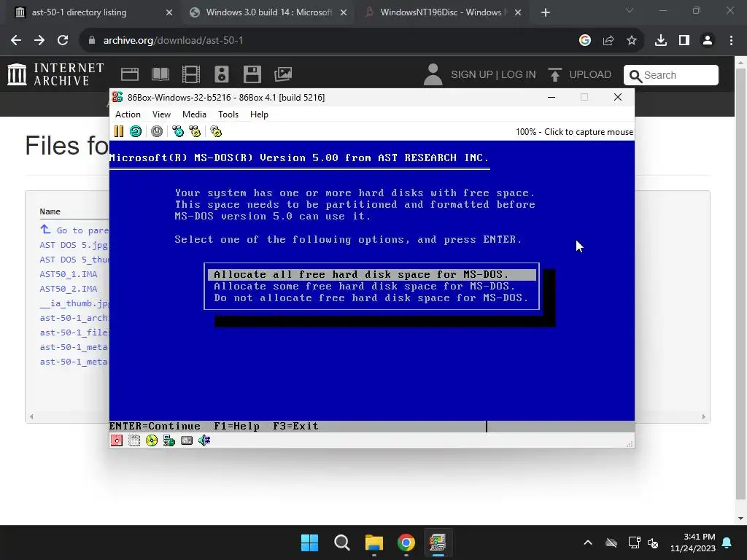Open tab search chevron in Chrome
The image size is (747, 560).
pos(630,10)
